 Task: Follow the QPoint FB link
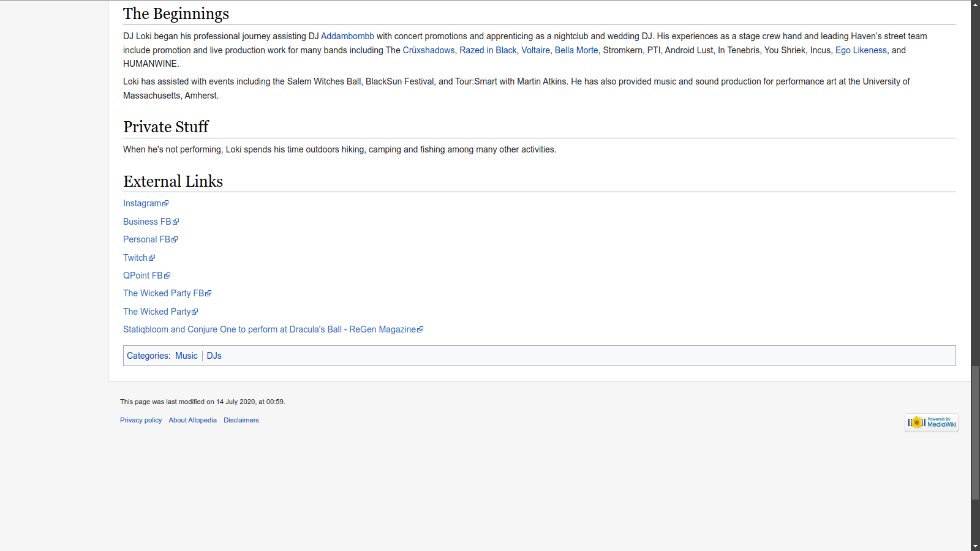point(143,275)
